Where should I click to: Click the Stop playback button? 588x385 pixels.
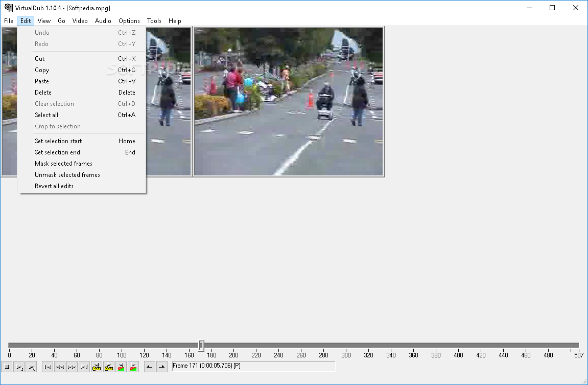(7, 367)
